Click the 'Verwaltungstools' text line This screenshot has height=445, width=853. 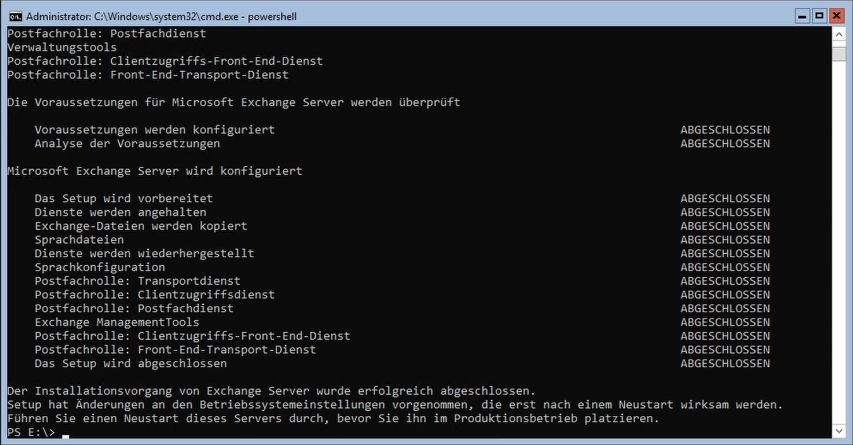pos(62,47)
